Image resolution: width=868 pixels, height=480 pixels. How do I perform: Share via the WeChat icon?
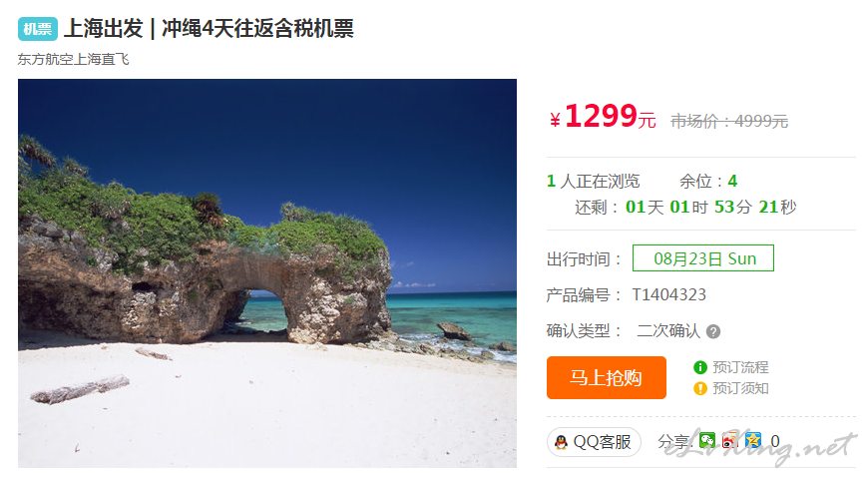pyautogui.click(x=707, y=441)
